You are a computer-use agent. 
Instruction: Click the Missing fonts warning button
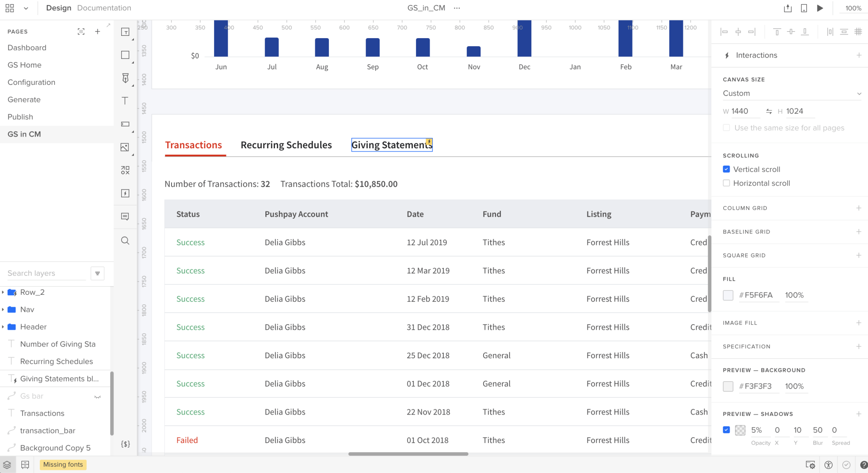tap(63, 464)
